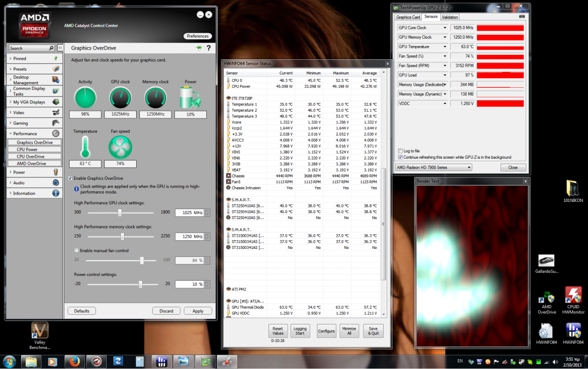Open Windows Media Player from taskbar
The width and height of the screenshot is (588, 369).
click(52, 362)
